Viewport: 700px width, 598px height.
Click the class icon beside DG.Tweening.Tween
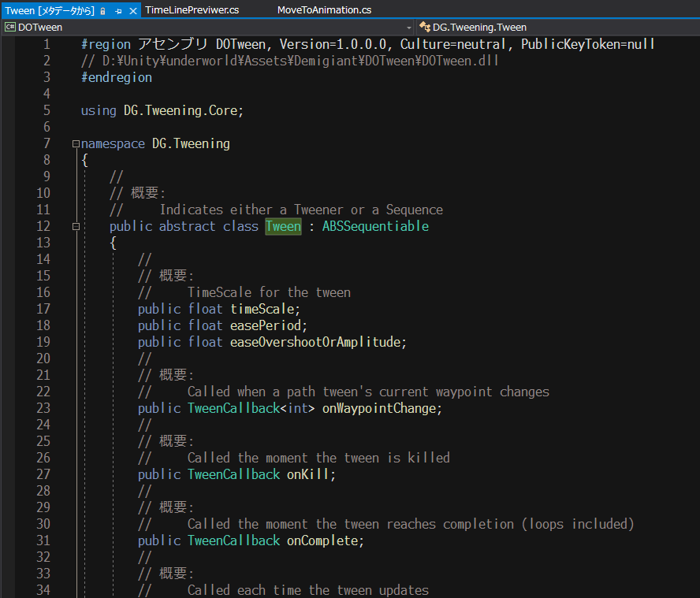425,28
